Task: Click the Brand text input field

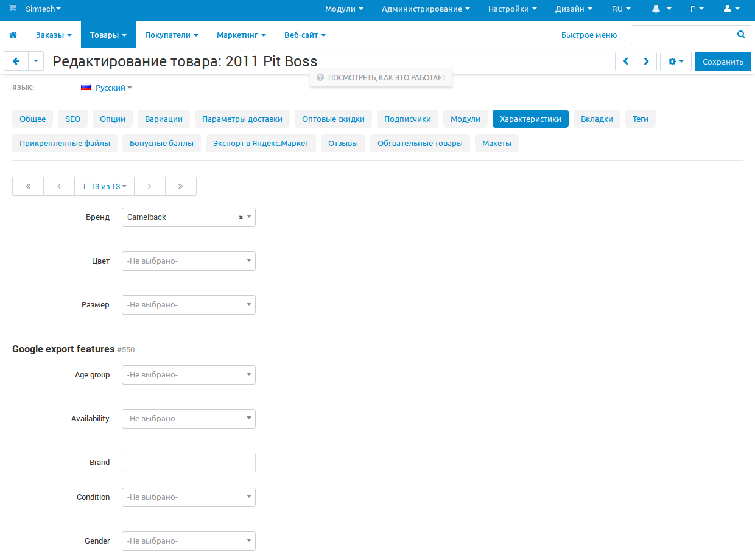Action: [189, 463]
